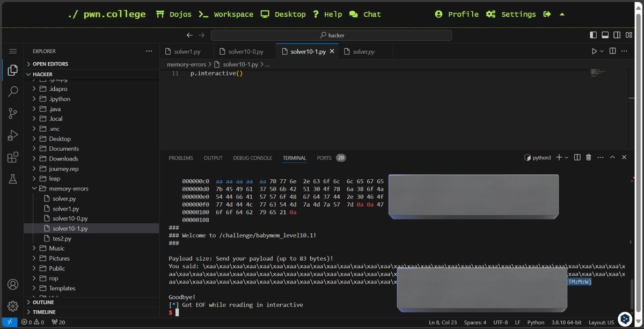Switch to the OUTPUT panel tab
Viewport: 644px width, 329px height.
(x=213, y=158)
